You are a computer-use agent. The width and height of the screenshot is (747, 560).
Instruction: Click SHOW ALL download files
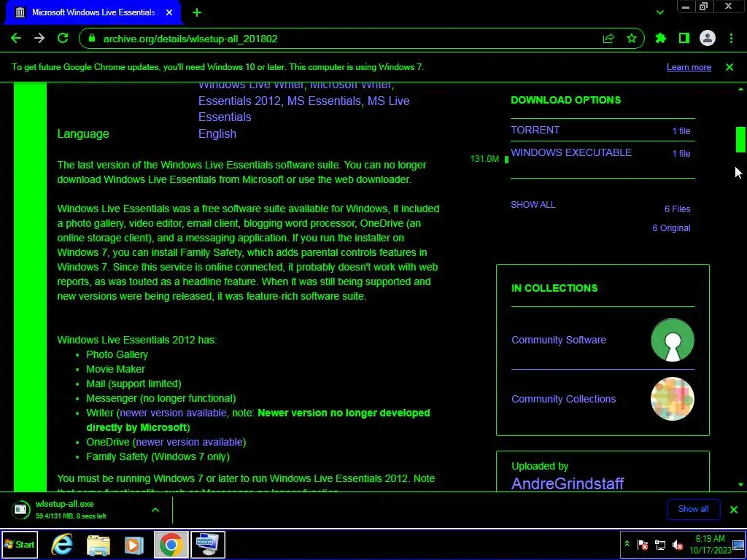[x=533, y=205]
